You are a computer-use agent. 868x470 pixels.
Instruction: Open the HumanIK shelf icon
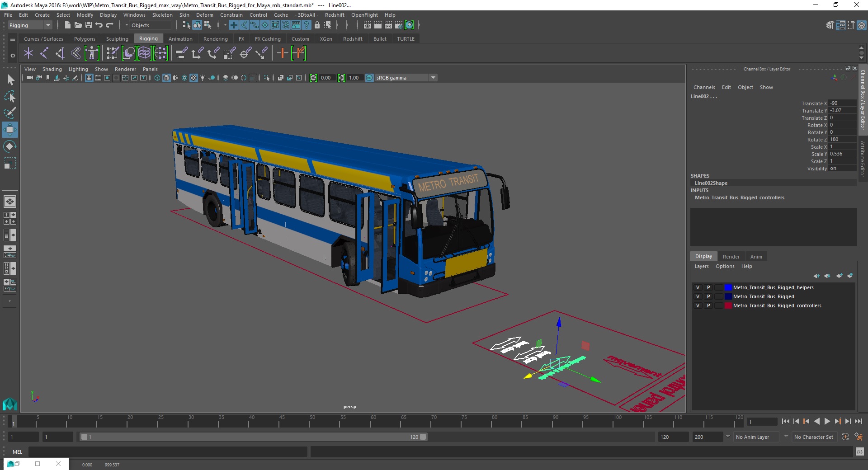(x=92, y=53)
